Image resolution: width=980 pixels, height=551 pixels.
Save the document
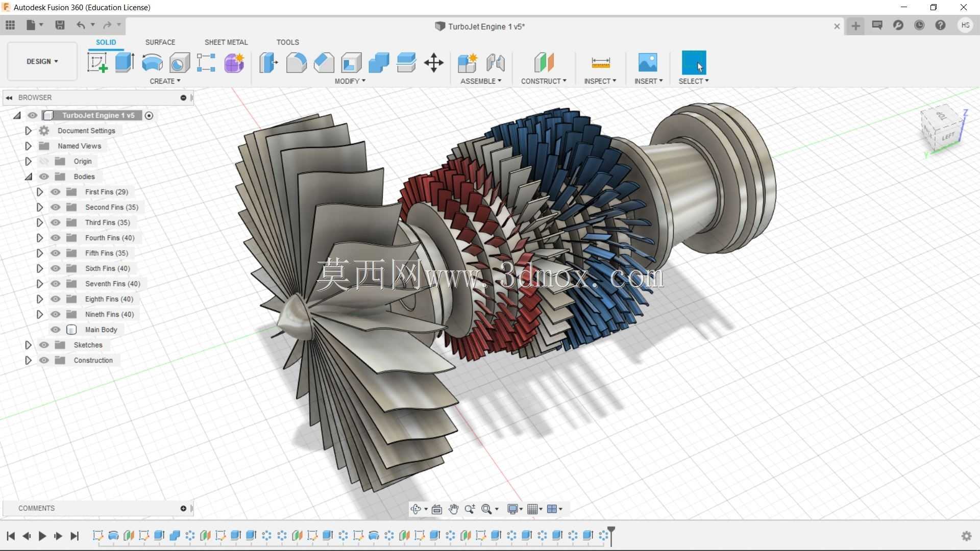pos(60,25)
